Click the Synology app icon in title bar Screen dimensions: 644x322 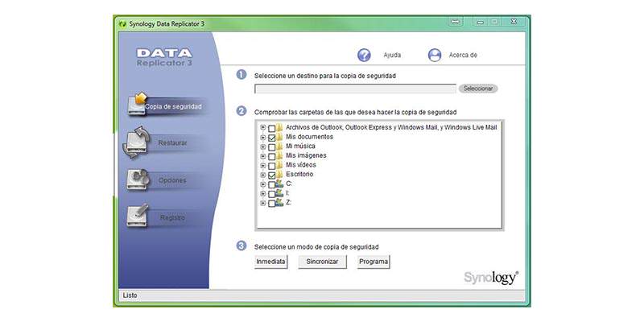[x=122, y=24]
